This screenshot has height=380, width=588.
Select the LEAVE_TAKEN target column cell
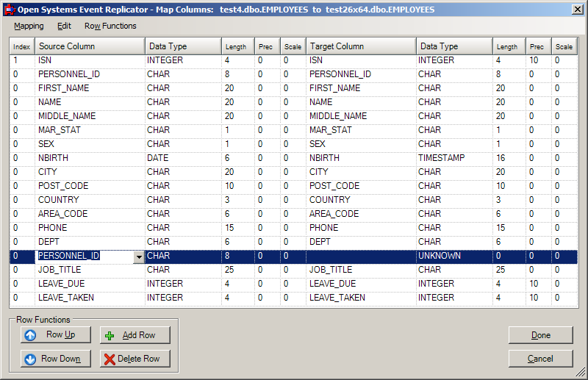coord(361,298)
